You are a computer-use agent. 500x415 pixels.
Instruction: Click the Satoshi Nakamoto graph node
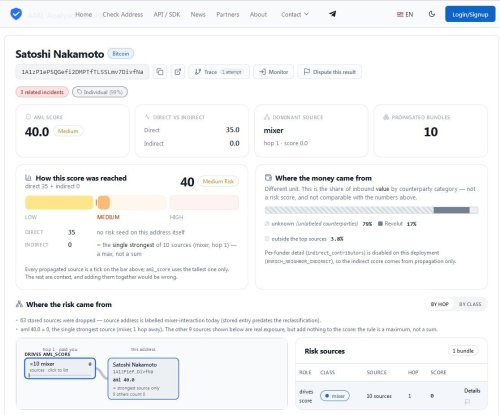(x=143, y=378)
